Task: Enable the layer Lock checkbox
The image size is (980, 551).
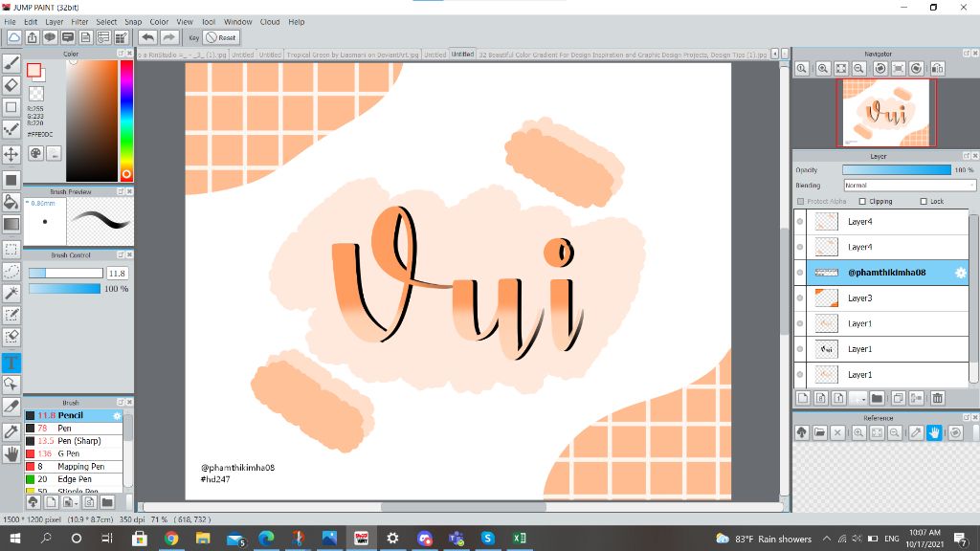Action: (924, 201)
